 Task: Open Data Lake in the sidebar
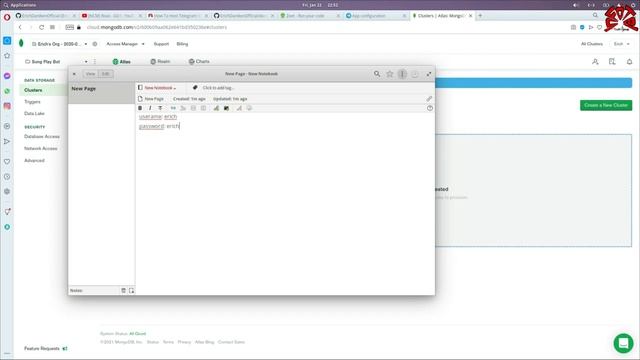pos(34,113)
